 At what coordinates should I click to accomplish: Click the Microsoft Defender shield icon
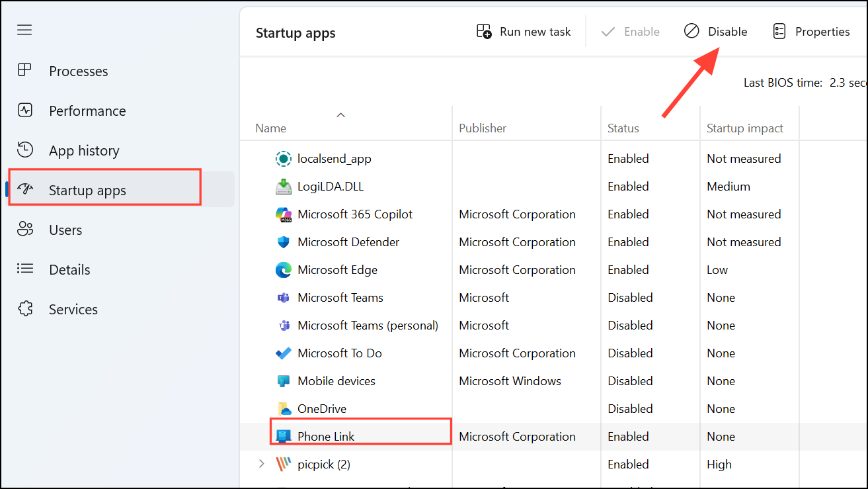click(283, 242)
